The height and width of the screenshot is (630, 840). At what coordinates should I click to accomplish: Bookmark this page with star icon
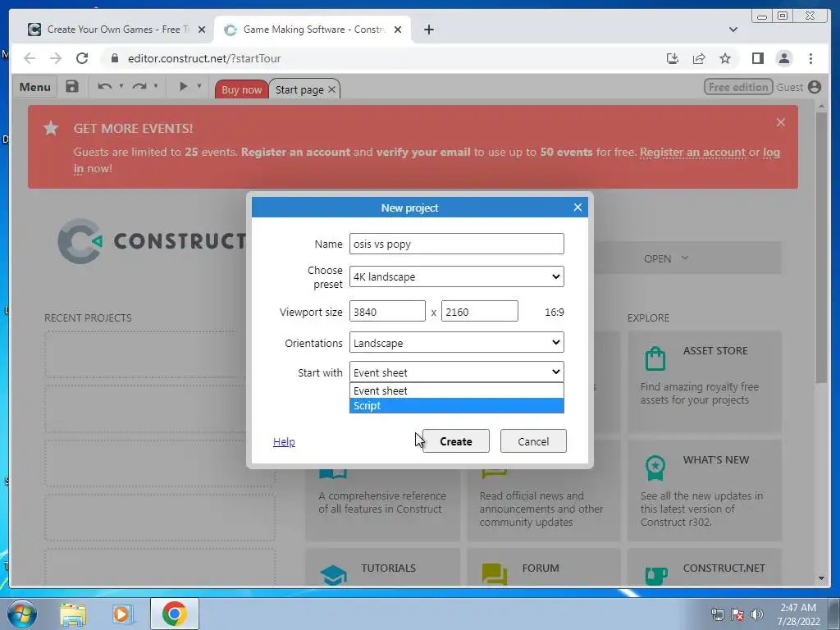click(725, 58)
